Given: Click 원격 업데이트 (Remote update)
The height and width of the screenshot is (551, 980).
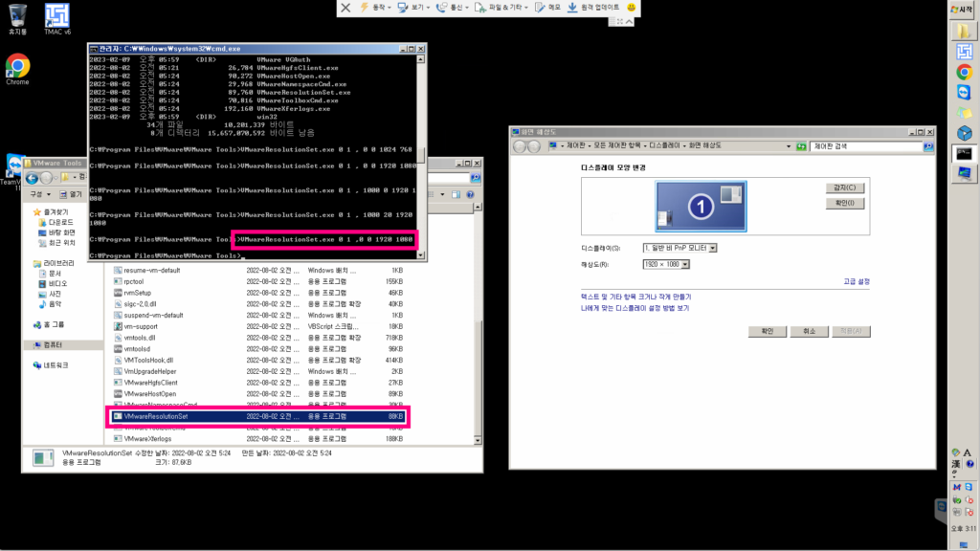Looking at the screenshot, I should pos(593,8).
